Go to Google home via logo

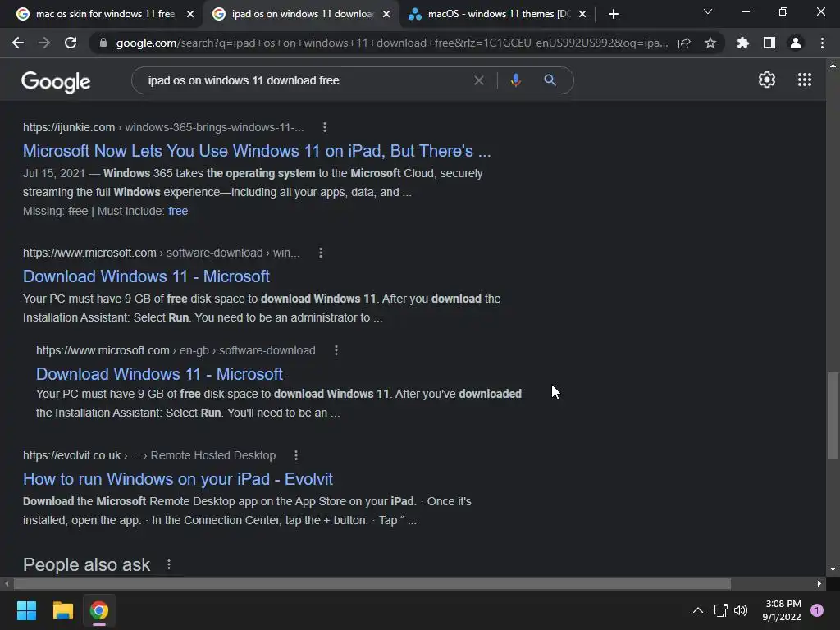click(x=56, y=82)
